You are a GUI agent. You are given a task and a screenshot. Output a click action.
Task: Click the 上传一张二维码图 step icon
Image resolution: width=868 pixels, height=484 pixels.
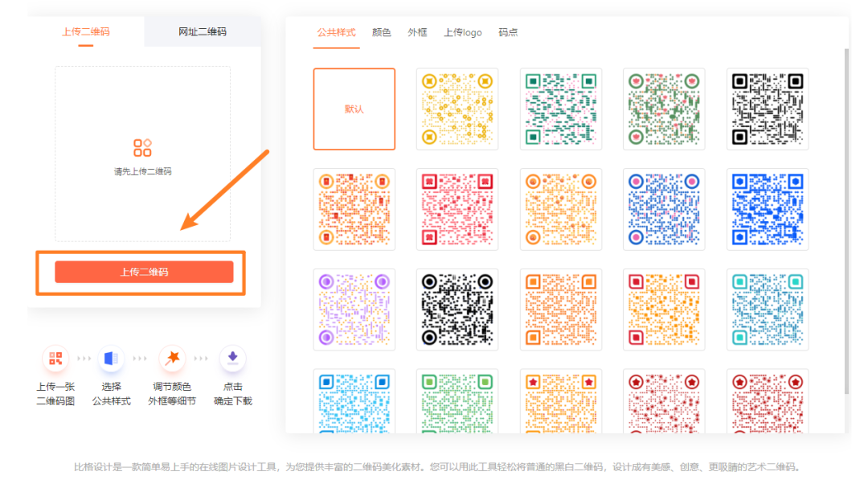[x=55, y=359]
